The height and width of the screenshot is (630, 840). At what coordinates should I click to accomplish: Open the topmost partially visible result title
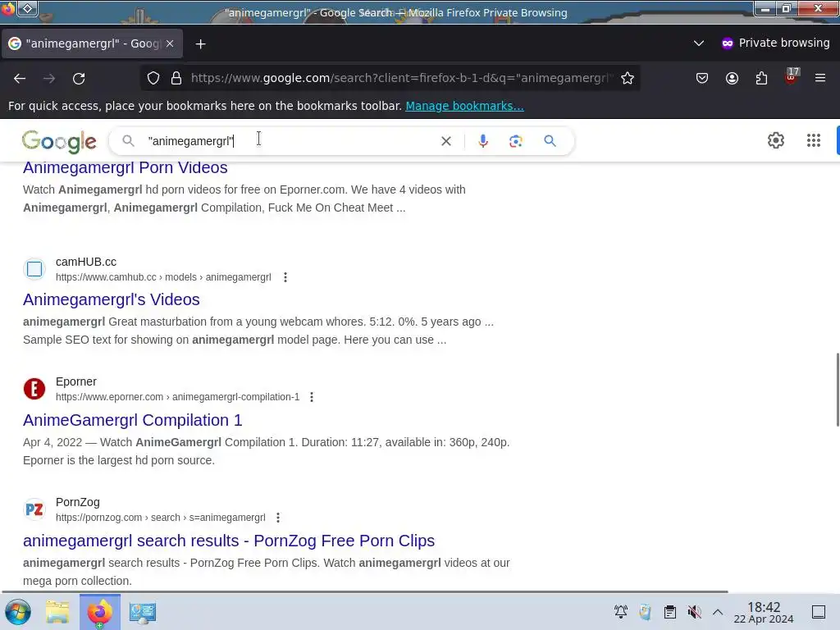(126, 167)
